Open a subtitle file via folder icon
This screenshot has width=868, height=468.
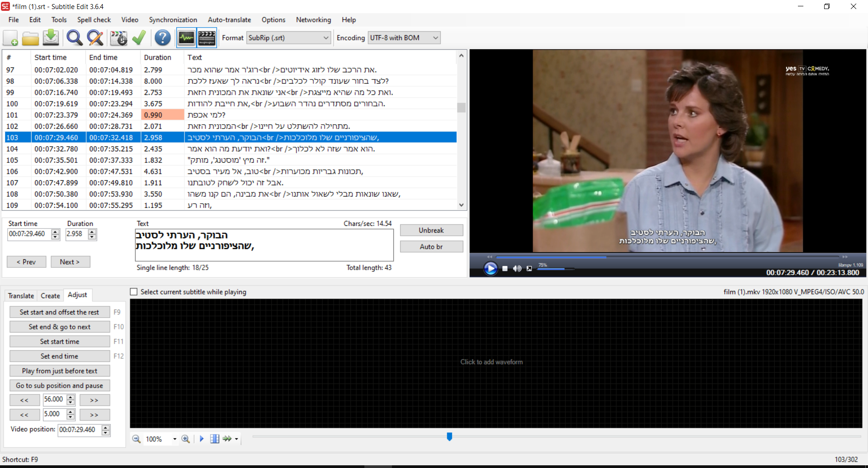tap(31, 38)
